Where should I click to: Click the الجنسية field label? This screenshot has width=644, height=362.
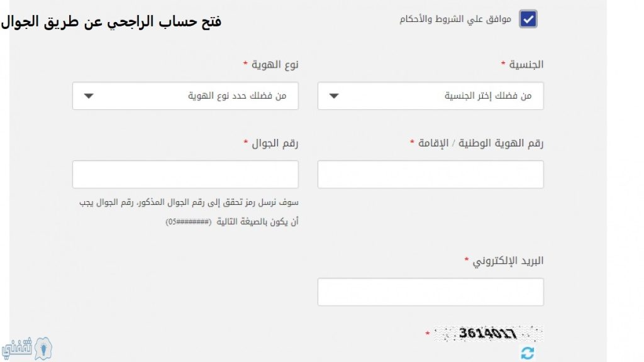[526, 65]
